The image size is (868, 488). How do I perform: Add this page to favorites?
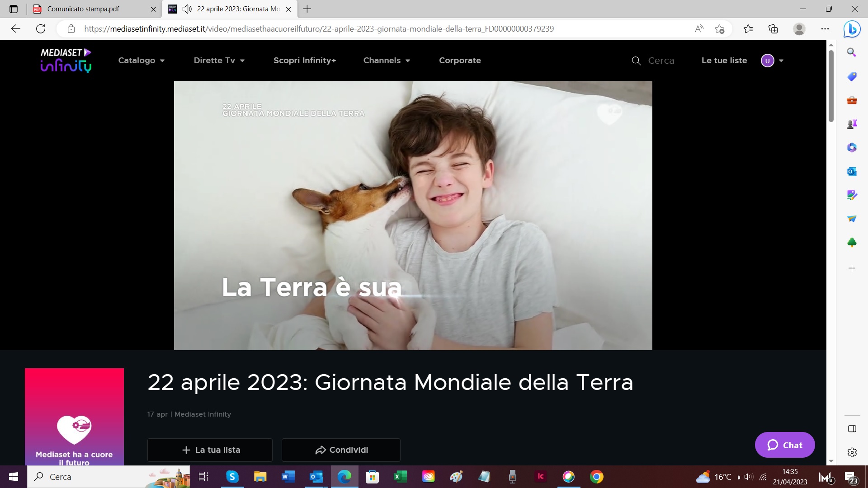tap(720, 29)
